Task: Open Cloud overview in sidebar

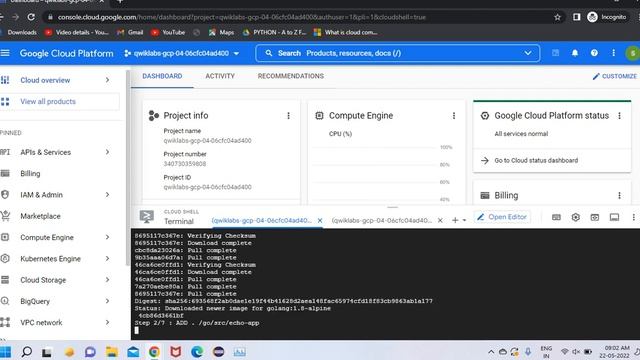Action: coord(45,80)
